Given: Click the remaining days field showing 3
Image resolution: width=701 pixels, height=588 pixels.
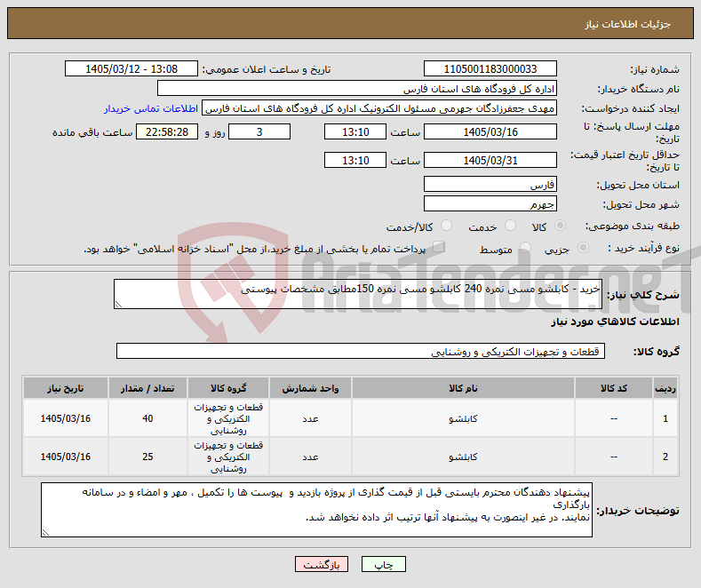Looking at the screenshot, I should point(259,131).
